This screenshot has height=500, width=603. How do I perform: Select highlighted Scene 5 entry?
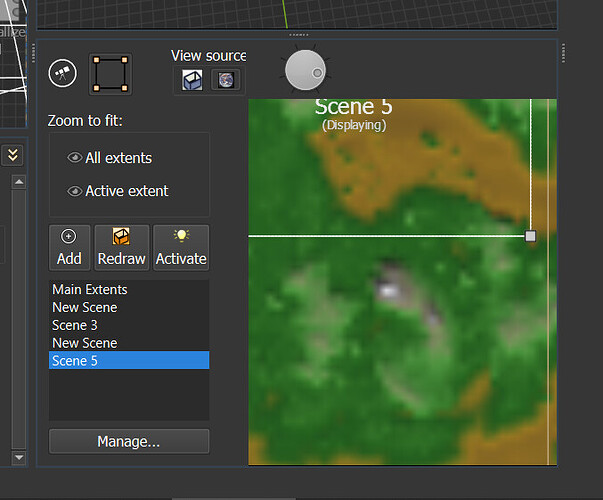coord(129,360)
